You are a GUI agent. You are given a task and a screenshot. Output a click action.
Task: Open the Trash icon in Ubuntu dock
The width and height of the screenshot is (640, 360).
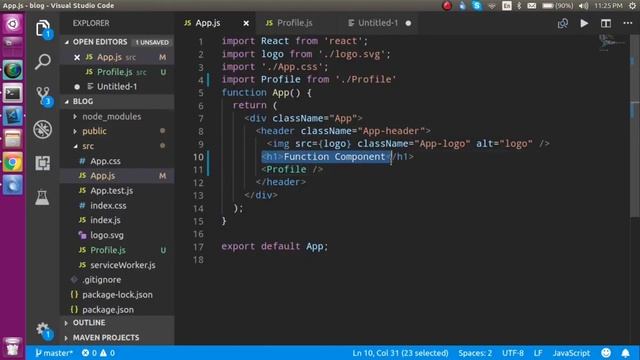(x=13, y=347)
